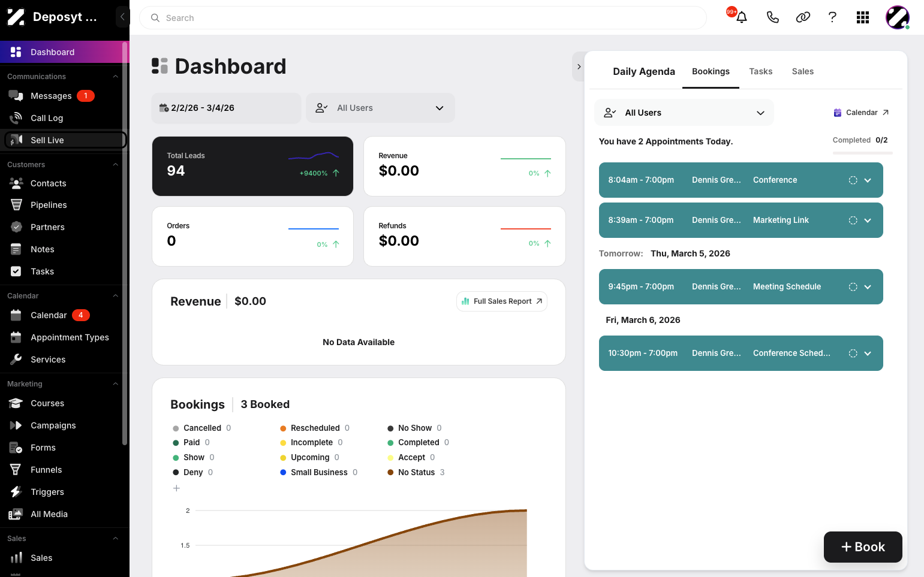The image size is (924, 577).
Task: Toggle status circle on Marketing Link appointment
Action: (x=853, y=220)
